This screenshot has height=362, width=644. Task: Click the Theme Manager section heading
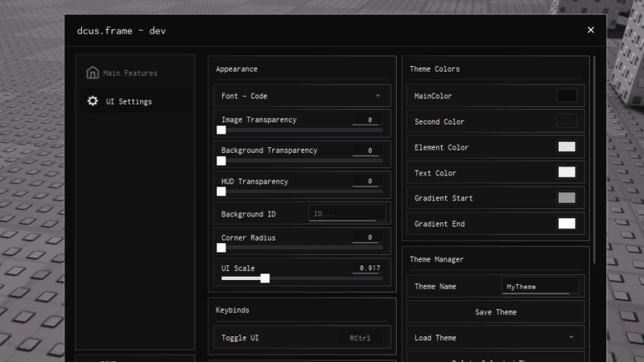tap(436, 259)
